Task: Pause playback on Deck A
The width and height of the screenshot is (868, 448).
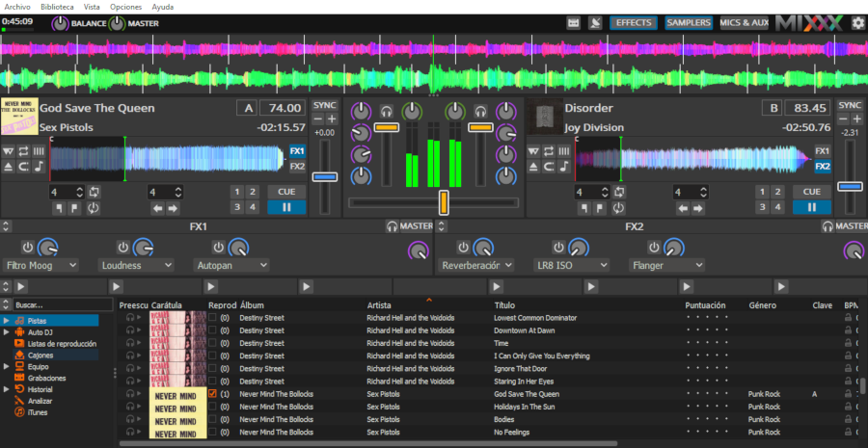Action: point(286,207)
